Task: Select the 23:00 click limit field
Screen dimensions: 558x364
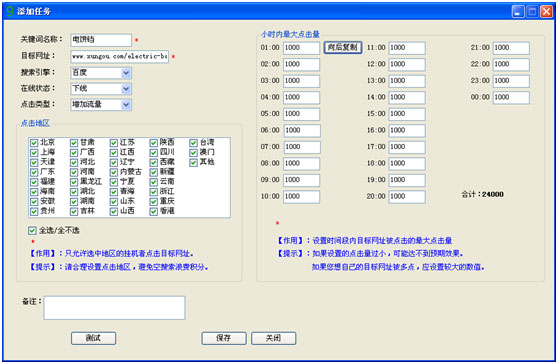Action: [x=511, y=81]
